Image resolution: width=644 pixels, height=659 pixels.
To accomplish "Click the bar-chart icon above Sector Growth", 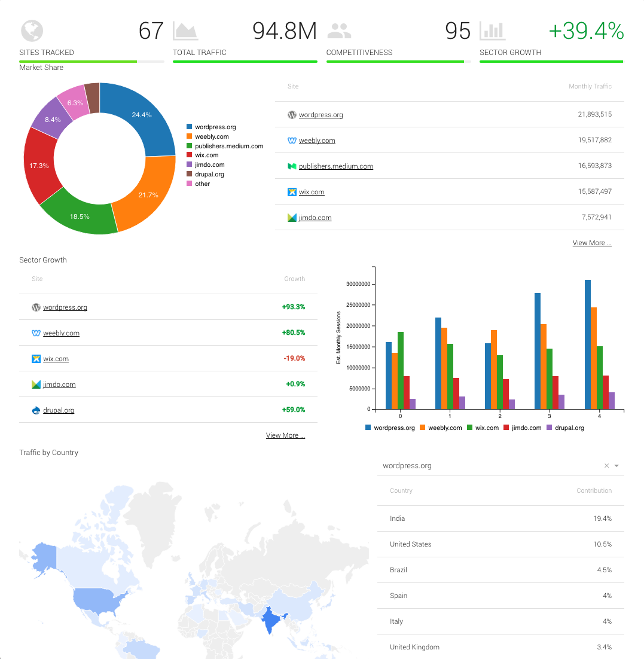I will 492,30.
